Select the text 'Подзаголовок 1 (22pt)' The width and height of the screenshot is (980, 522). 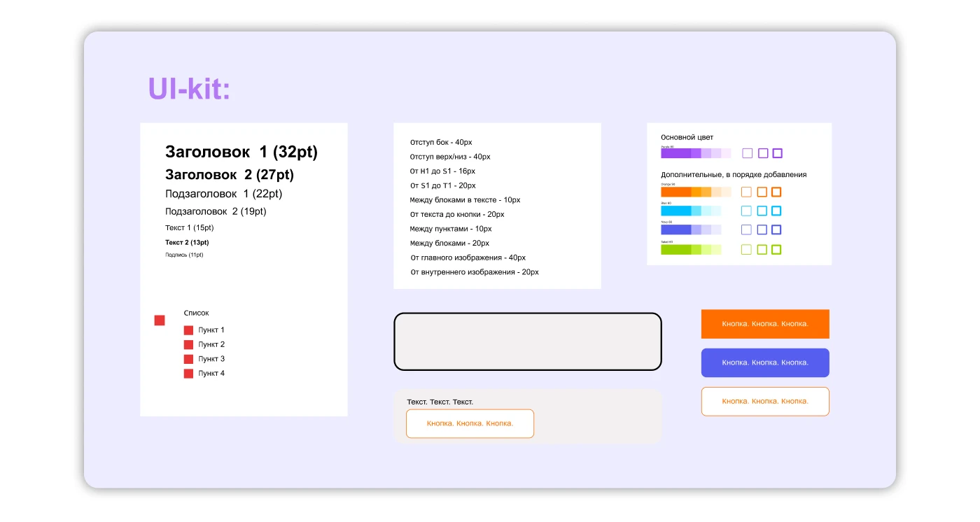[224, 194]
